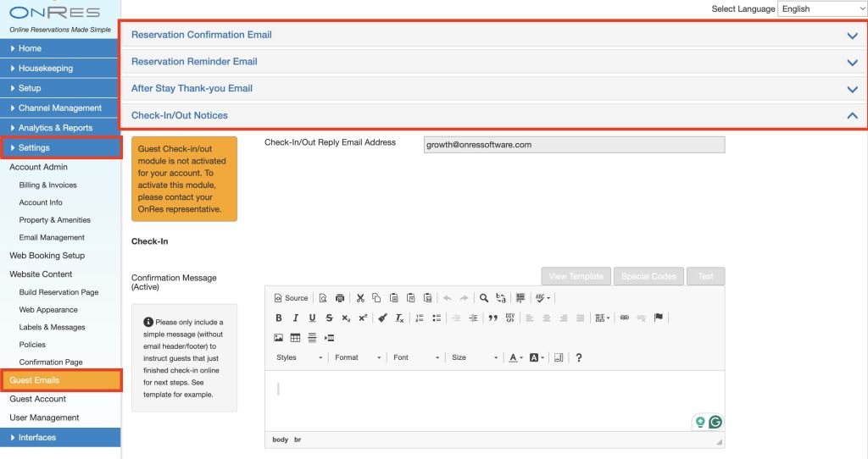The image size is (868, 459).
Task: Toggle strikethrough formatting
Action: tap(330, 318)
